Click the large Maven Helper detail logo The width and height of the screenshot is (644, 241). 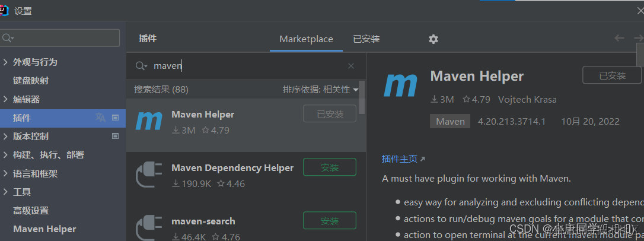pyautogui.click(x=400, y=86)
